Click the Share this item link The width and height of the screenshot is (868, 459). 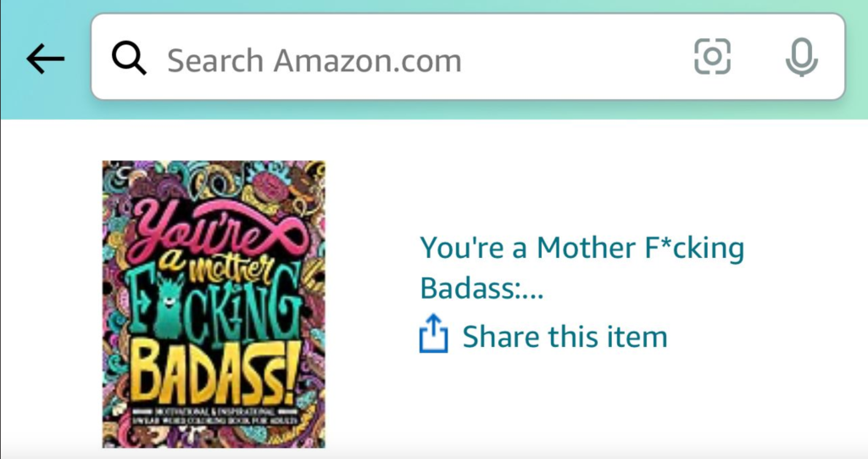coord(564,336)
